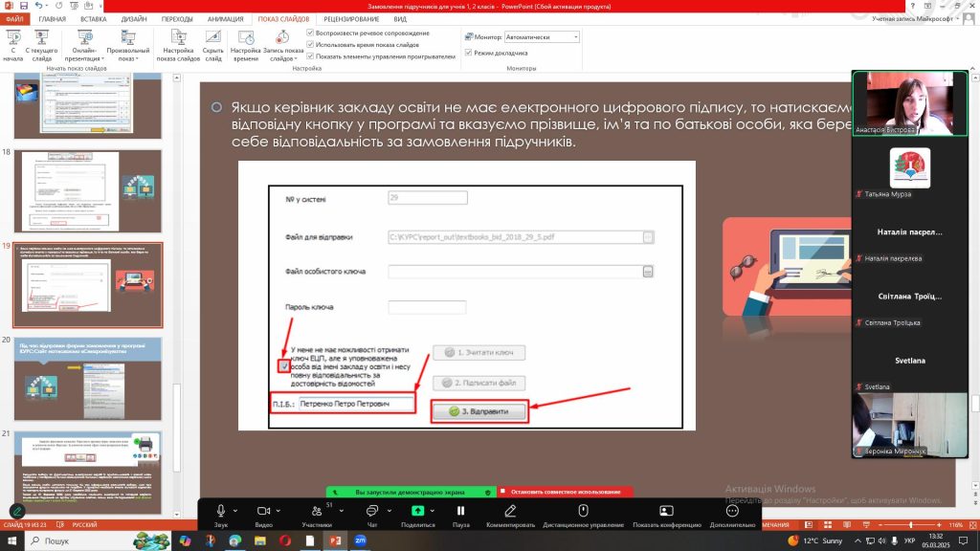Open the ФАЙЛ tab
The width and height of the screenshot is (980, 551).
click(x=14, y=19)
